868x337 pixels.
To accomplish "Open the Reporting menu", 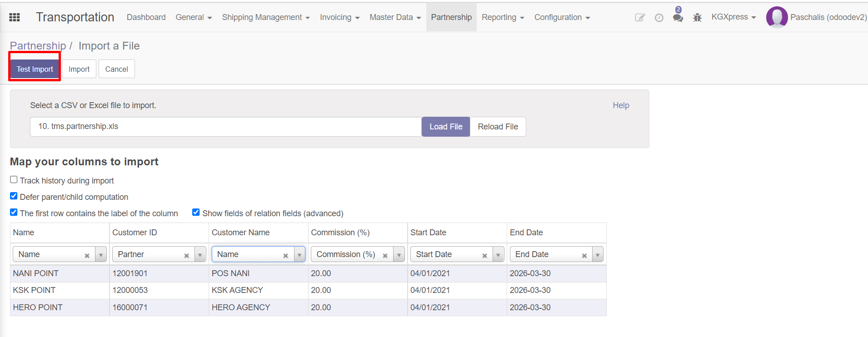I will [x=503, y=17].
